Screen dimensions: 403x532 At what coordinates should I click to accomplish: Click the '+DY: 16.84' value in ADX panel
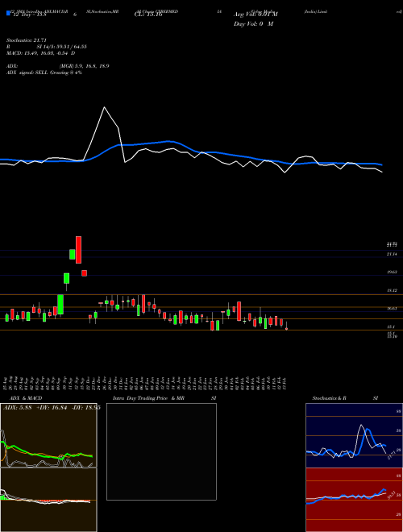coord(51,408)
